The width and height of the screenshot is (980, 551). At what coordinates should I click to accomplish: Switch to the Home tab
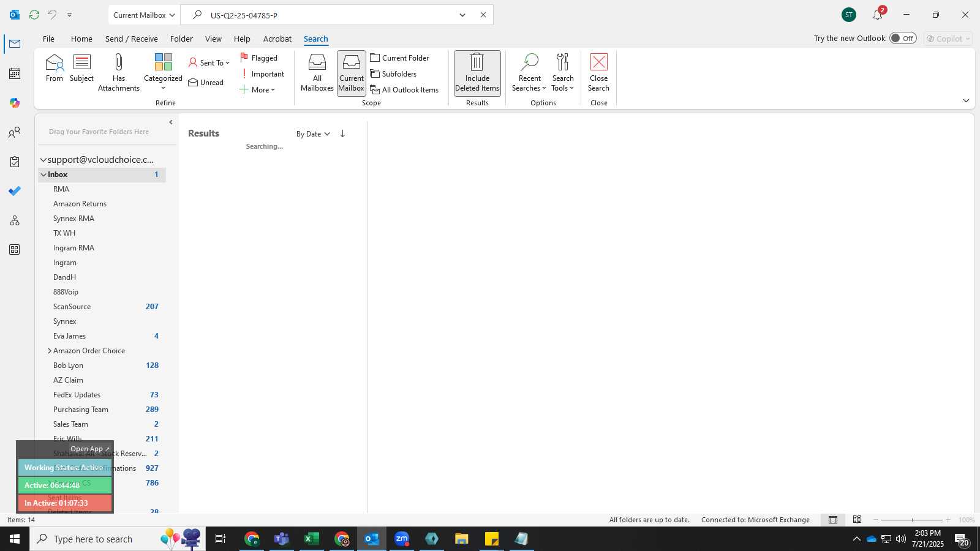click(81, 39)
